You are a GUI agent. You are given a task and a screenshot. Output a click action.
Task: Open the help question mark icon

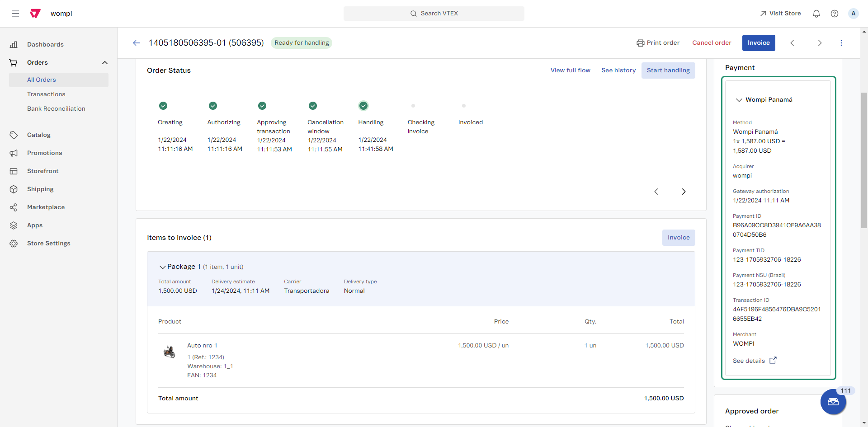[x=834, y=14]
